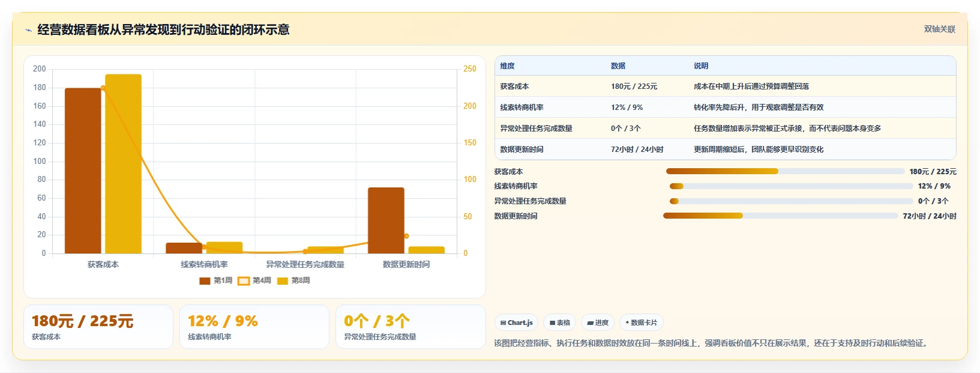Open the 0个 / 3个 data card
The height and width of the screenshot is (373, 980).
(410, 327)
